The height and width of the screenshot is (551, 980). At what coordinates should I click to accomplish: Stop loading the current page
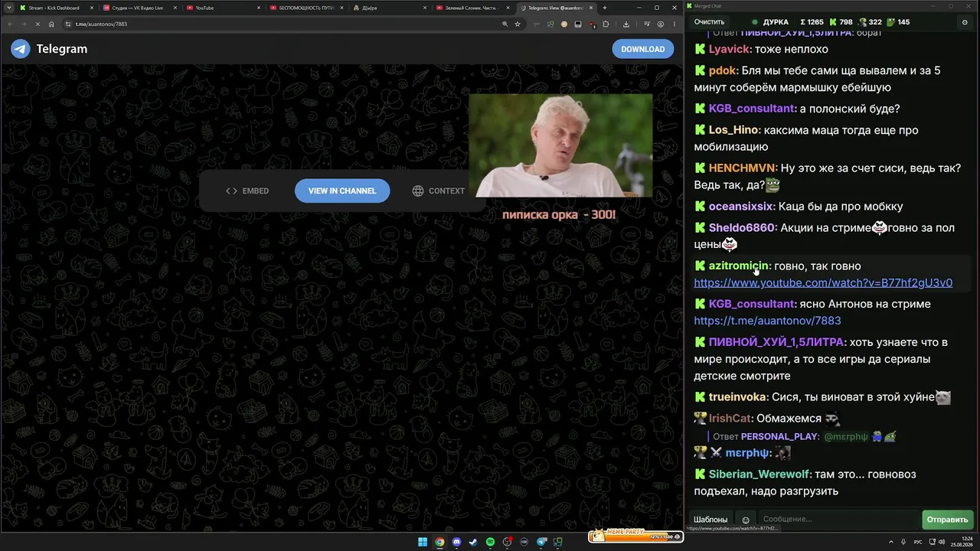click(x=38, y=24)
